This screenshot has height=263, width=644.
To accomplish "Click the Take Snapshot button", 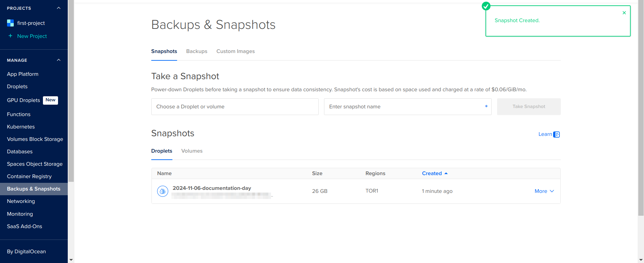I will 529,107.
